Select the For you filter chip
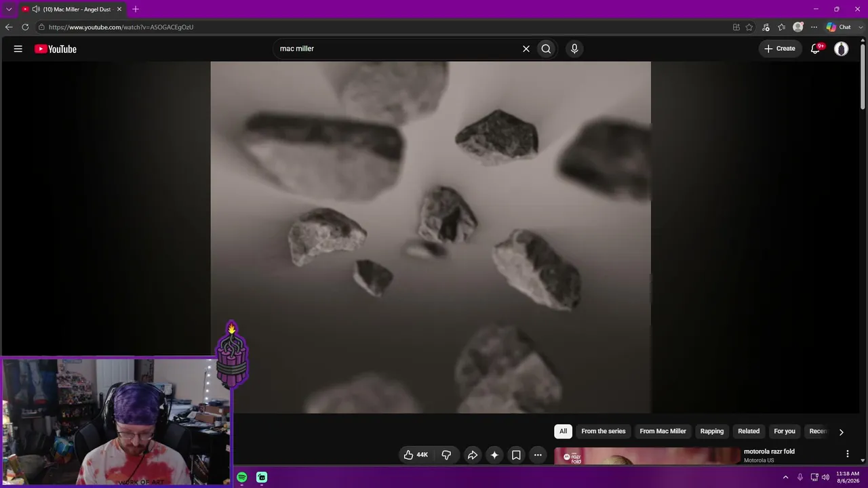This screenshot has height=488, width=868. click(x=785, y=431)
